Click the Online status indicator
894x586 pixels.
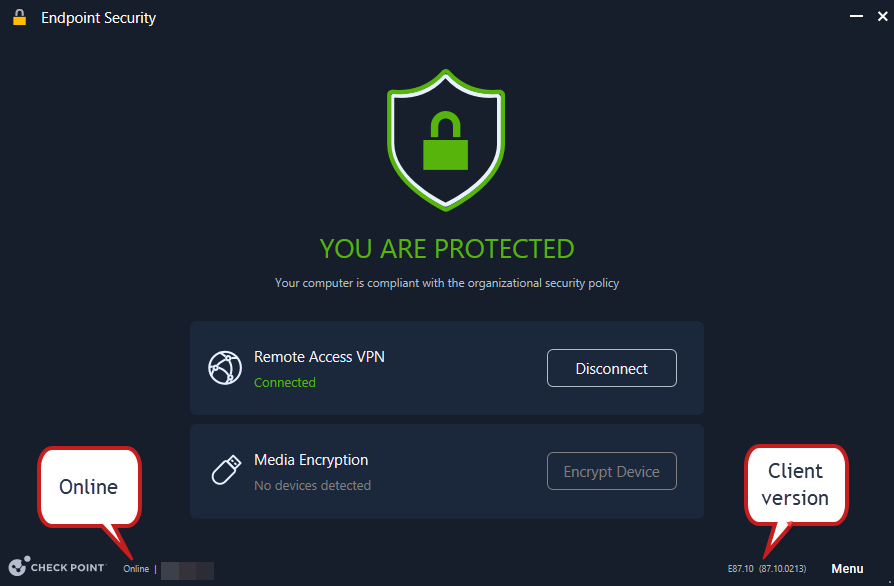136,569
